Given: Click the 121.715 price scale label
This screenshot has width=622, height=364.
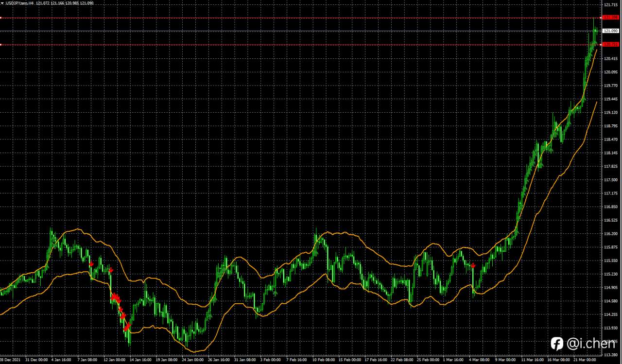Looking at the screenshot, I should point(610,5).
